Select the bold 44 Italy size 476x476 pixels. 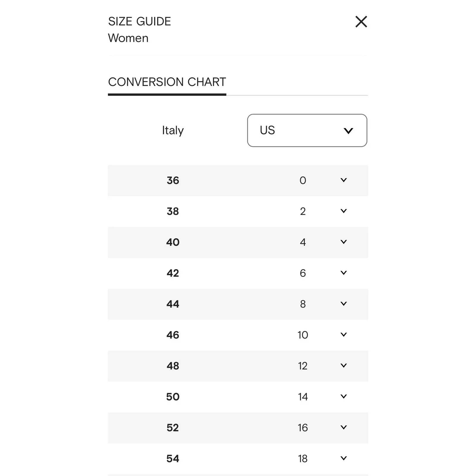point(173,304)
